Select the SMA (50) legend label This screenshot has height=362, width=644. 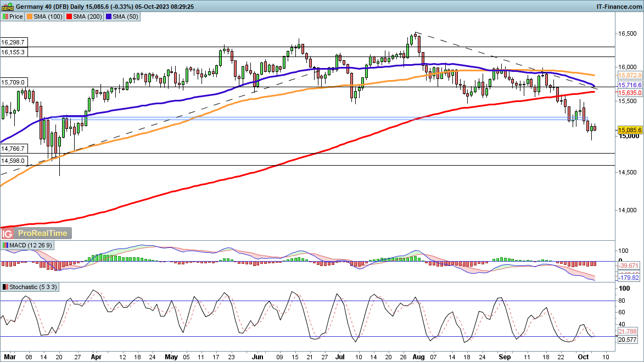click(x=125, y=17)
